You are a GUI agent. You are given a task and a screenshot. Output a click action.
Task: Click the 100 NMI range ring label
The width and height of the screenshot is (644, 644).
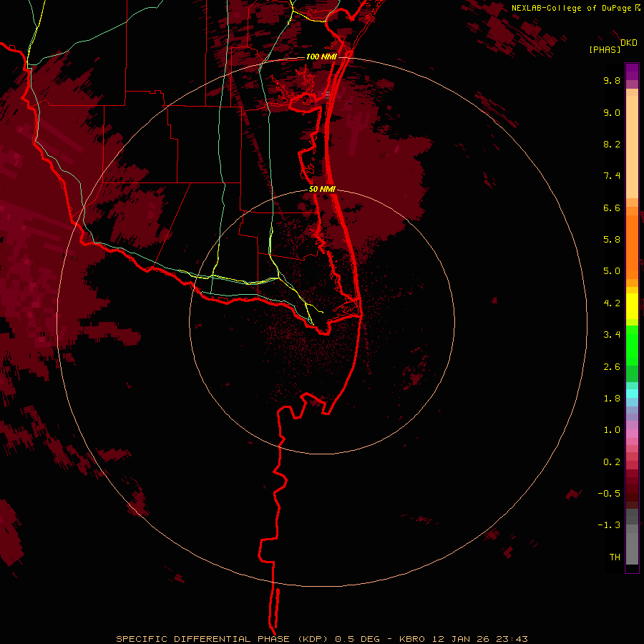click(x=321, y=57)
